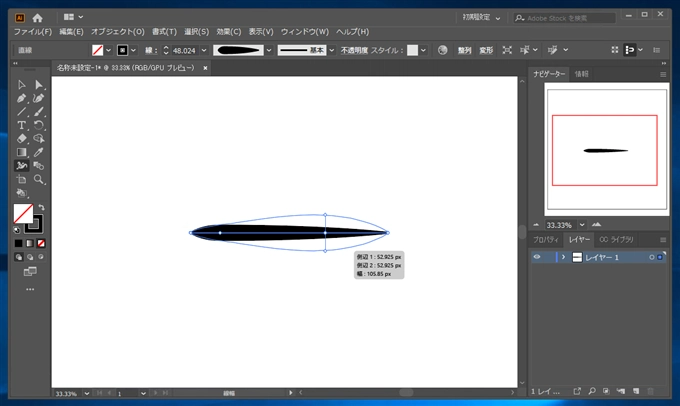Click 整列 align button
Screen dimensions: 680x406
click(464, 50)
